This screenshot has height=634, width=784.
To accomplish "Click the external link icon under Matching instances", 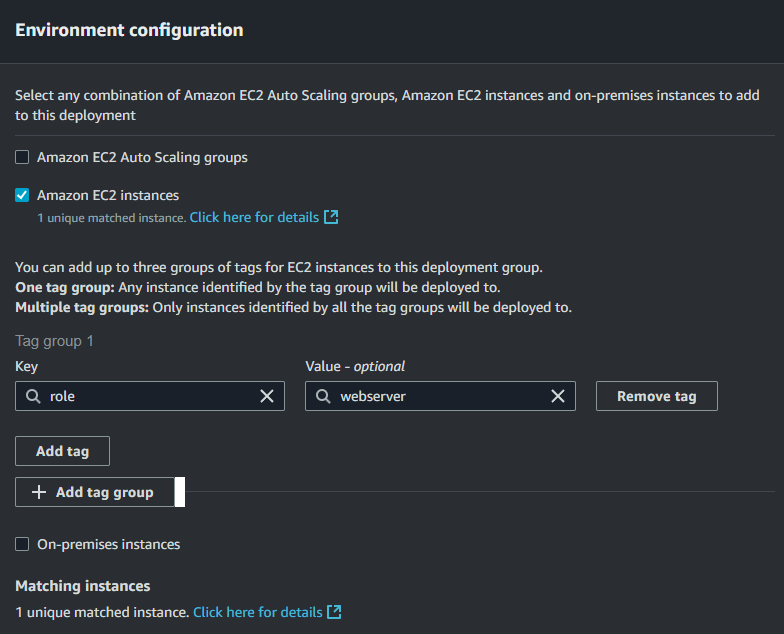I will click(x=335, y=612).
